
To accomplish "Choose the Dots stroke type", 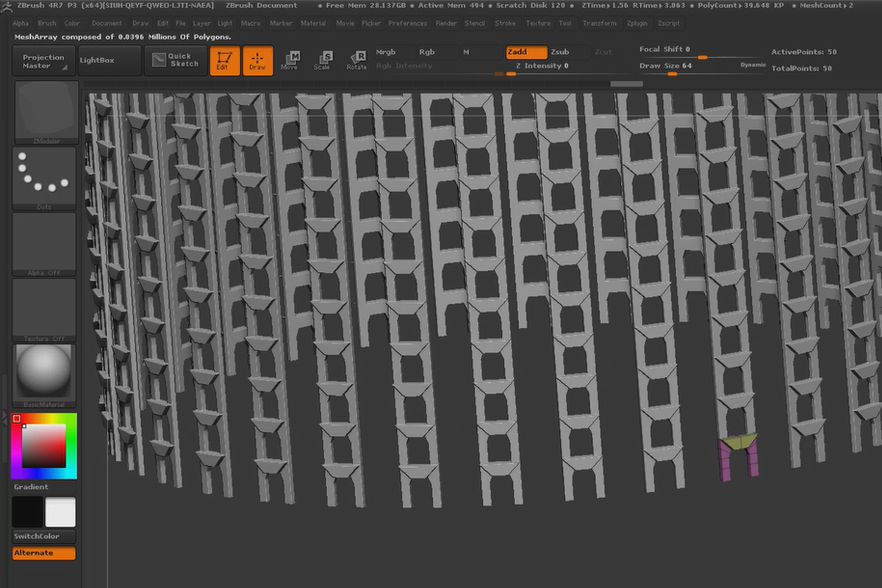I will tap(45, 176).
